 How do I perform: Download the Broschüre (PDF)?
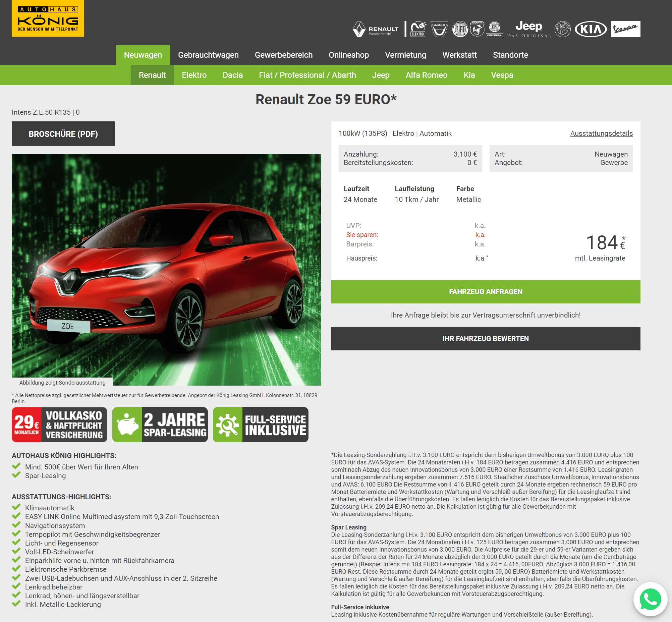point(63,134)
